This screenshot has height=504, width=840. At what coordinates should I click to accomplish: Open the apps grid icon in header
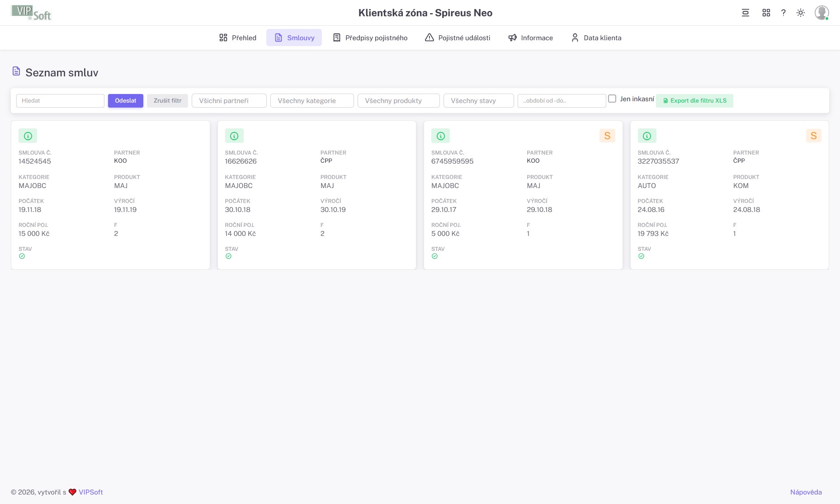tap(766, 13)
